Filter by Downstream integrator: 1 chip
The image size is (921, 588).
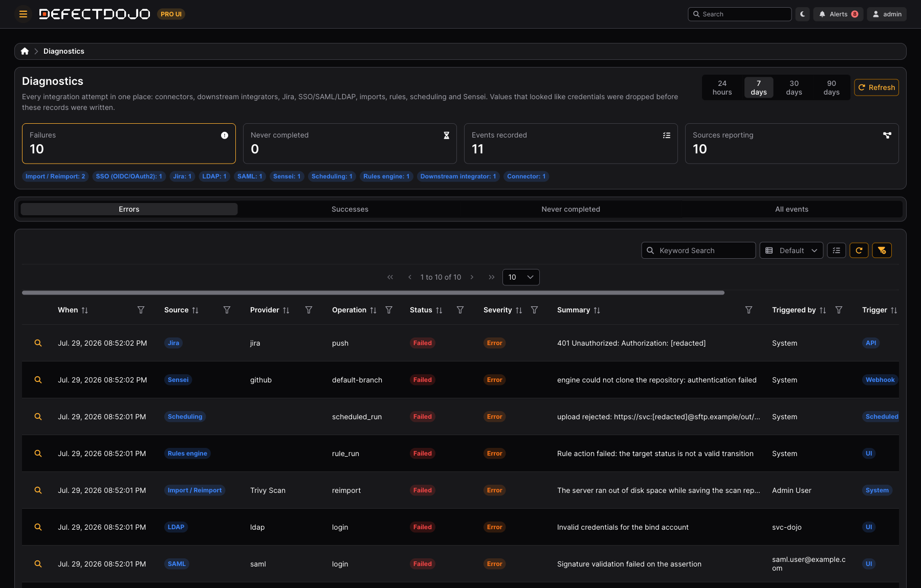click(458, 176)
